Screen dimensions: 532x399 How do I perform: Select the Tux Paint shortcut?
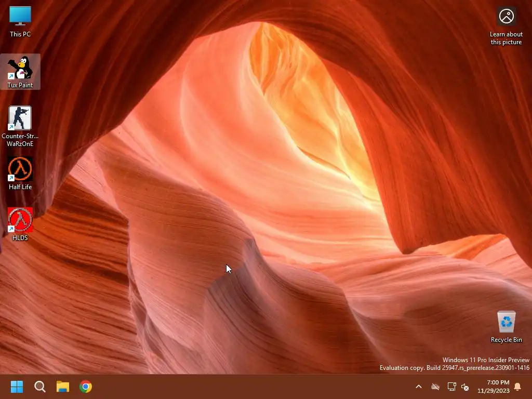[20, 72]
